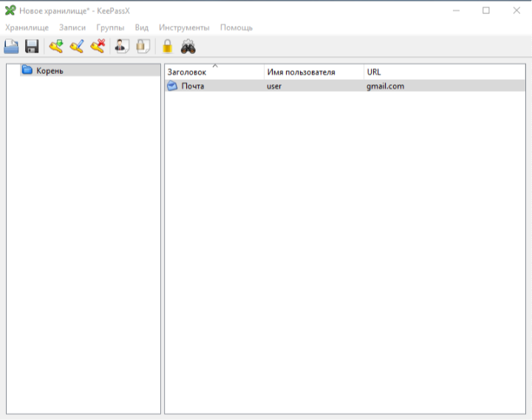Save database with floppy disk icon
This screenshot has height=420, width=532.
click(32, 47)
